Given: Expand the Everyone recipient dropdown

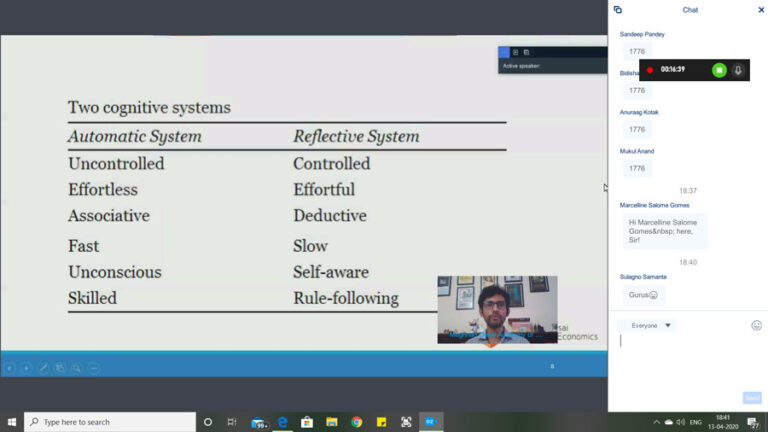Looking at the screenshot, I should (x=647, y=325).
